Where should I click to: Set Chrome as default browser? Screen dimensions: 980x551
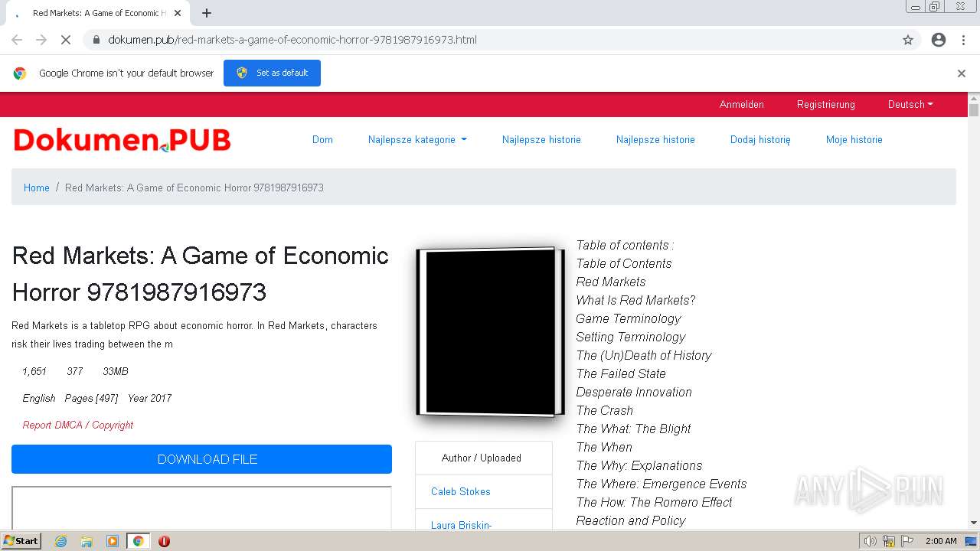pyautogui.click(x=272, y=73)
